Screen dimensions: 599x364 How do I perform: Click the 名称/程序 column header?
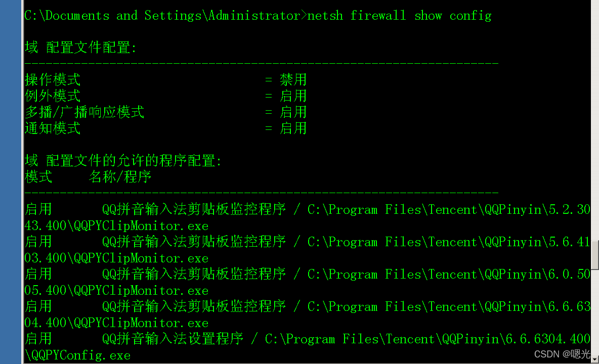point(120,177)
